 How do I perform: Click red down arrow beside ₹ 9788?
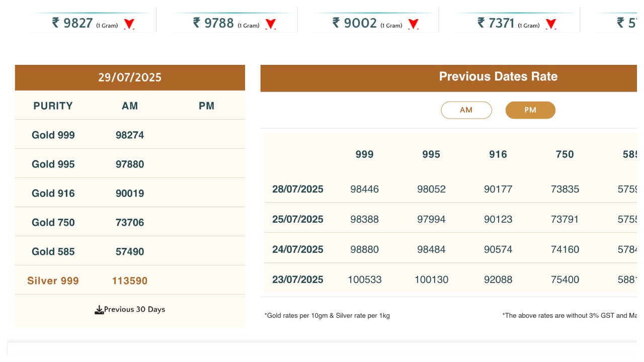(271, 24)
